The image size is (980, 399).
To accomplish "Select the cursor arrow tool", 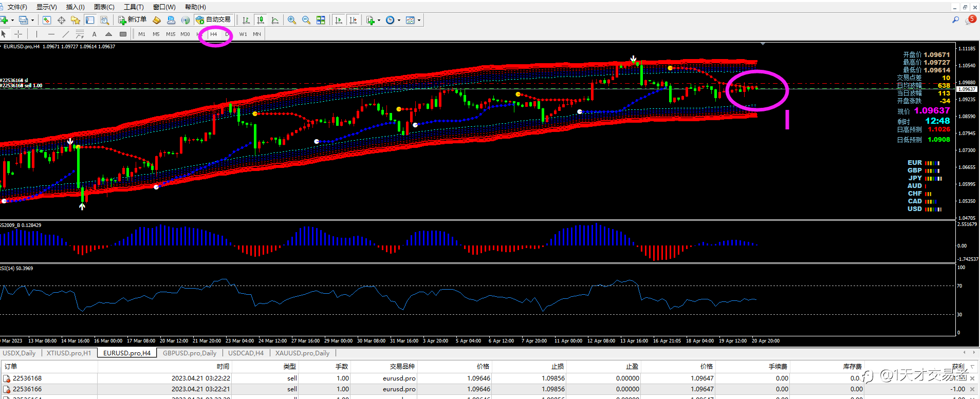I will tap(4, 34).
